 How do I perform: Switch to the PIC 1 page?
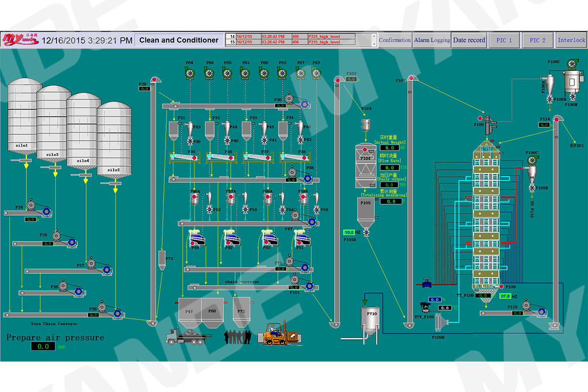pyautogui.click(x=504, y=40)
